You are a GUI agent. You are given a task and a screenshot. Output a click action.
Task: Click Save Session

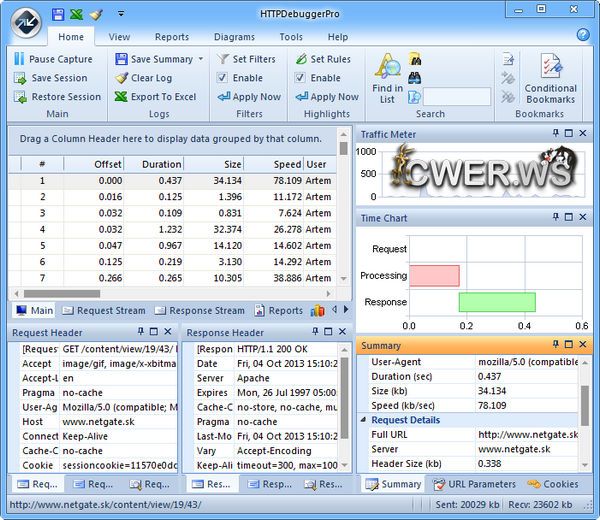[x=51, y=78]
